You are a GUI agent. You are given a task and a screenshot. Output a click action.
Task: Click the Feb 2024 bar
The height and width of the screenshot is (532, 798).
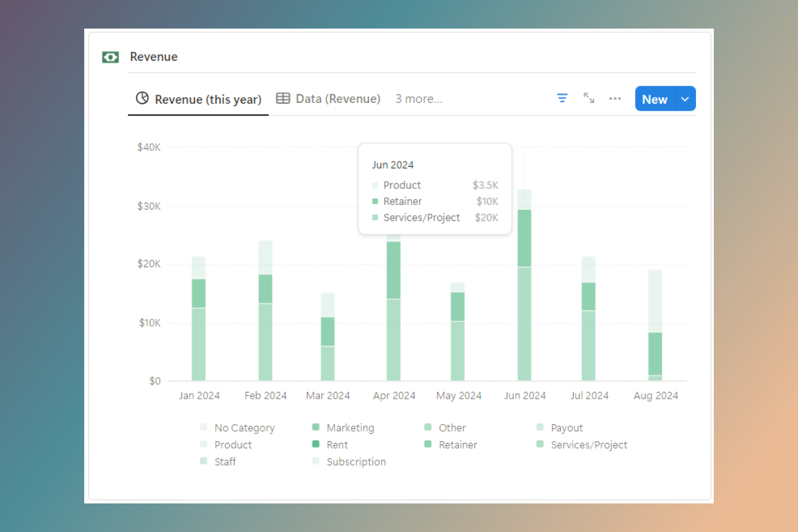pos(266,310)
